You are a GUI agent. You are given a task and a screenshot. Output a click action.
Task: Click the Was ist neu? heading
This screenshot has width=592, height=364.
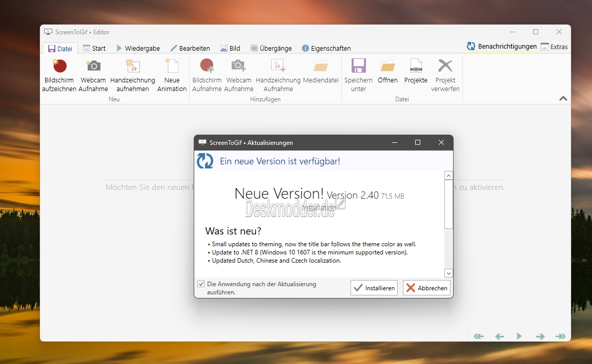233,231
